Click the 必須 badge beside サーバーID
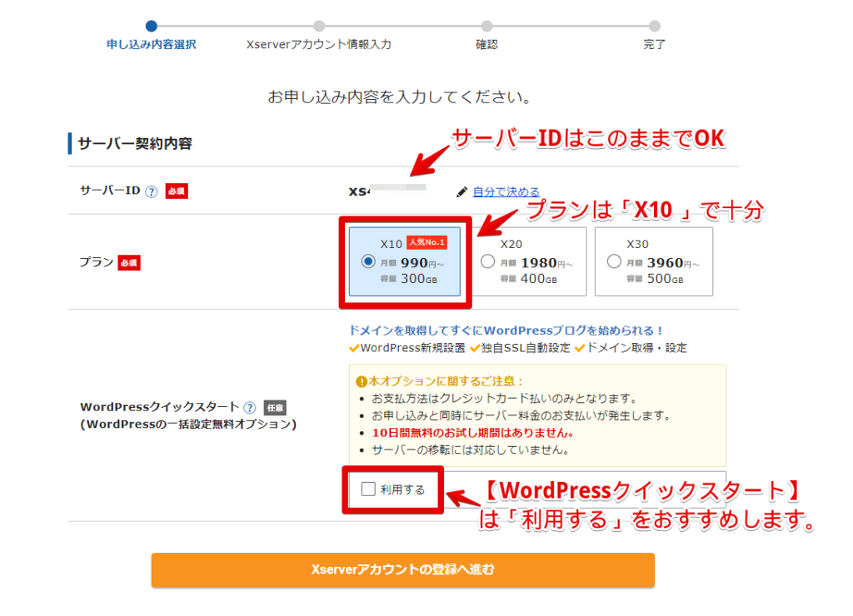853x616 pixels. 177,191
